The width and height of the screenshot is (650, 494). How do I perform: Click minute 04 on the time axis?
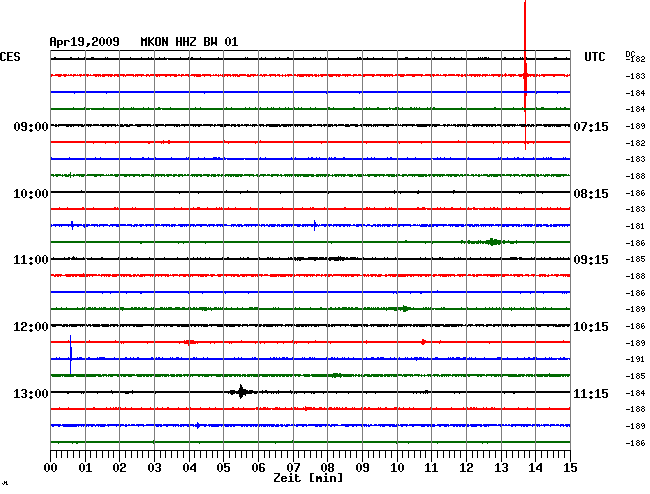[x=189, y=468]
